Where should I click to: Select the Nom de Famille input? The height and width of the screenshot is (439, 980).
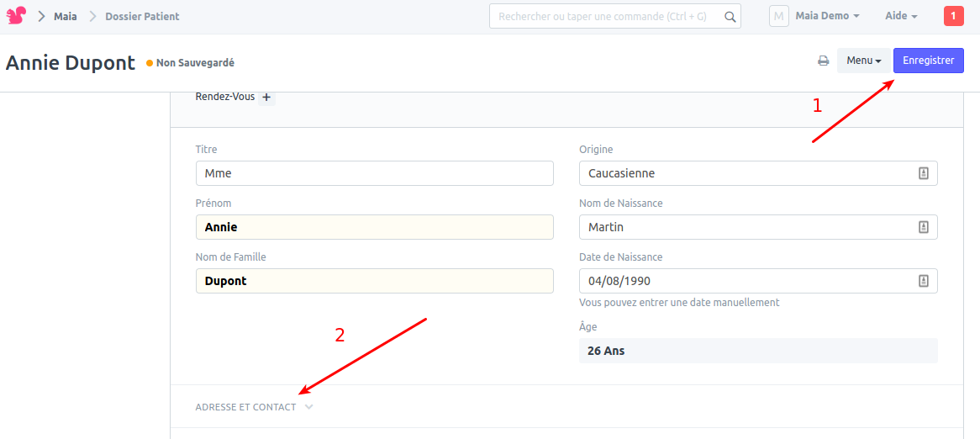[374, 281]
